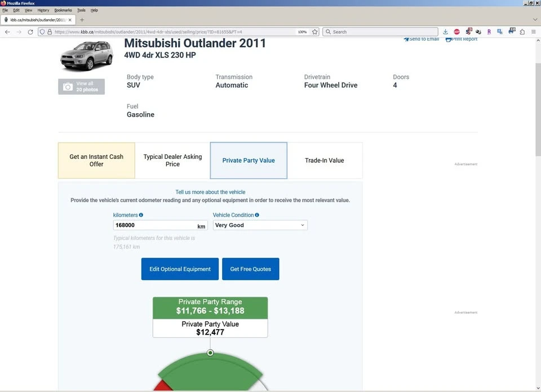541x392 pixels.
Task: Open the purple R extension icon
Action: point(489,32)
